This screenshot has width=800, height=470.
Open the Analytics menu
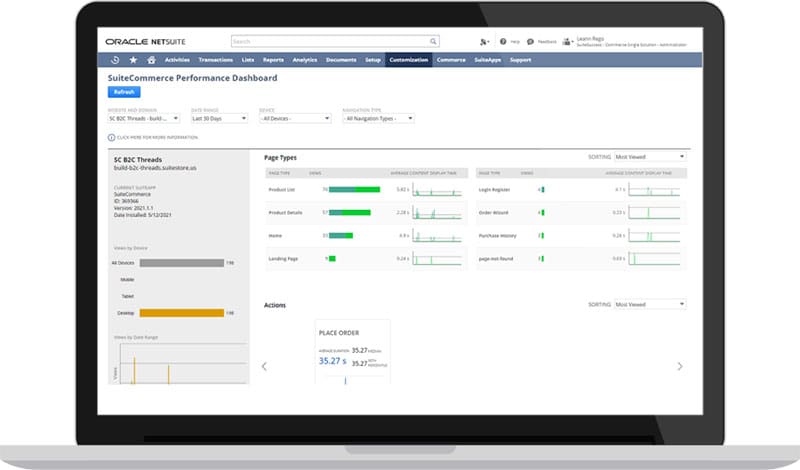point(305,60)
